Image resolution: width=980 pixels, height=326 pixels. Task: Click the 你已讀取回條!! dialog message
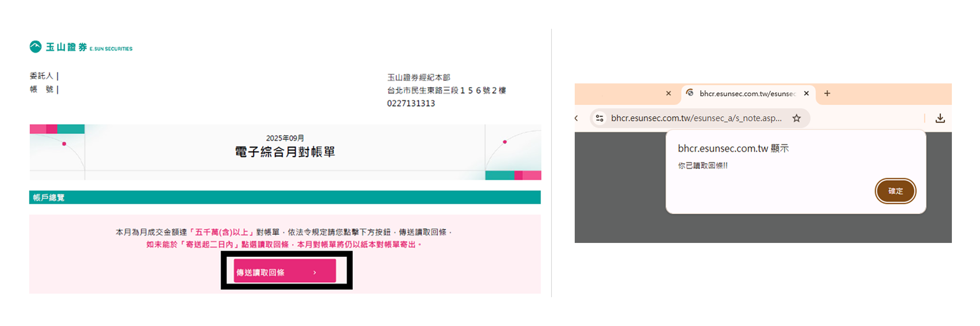tap(702, 166)
